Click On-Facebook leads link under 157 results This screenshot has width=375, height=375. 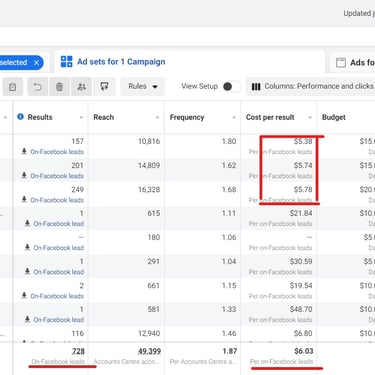(x=57, y=152)
